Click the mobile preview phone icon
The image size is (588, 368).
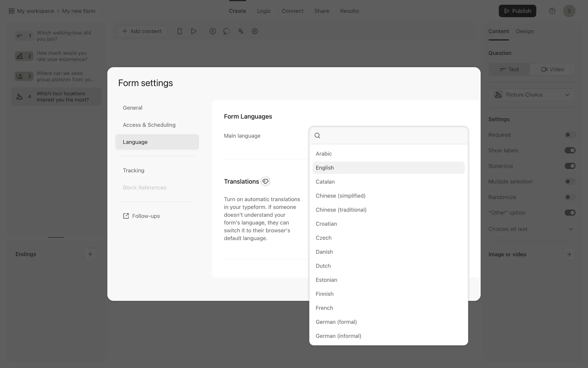click(180, 31)
